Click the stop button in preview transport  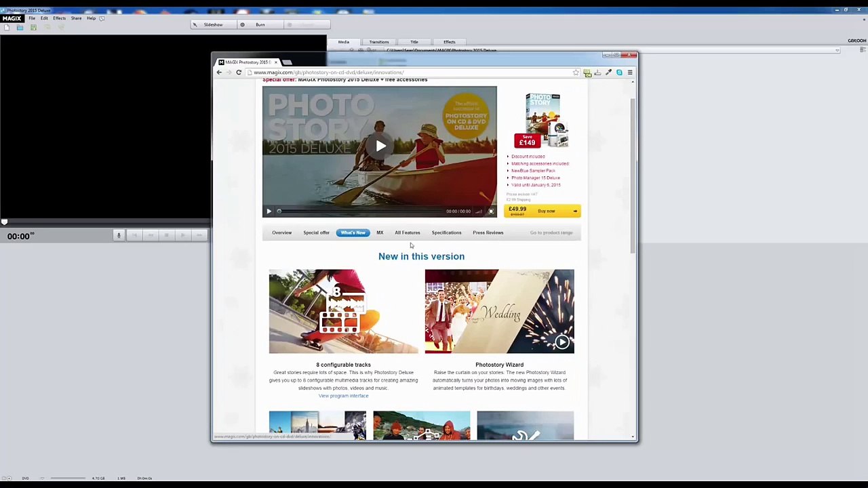point(167,235)
